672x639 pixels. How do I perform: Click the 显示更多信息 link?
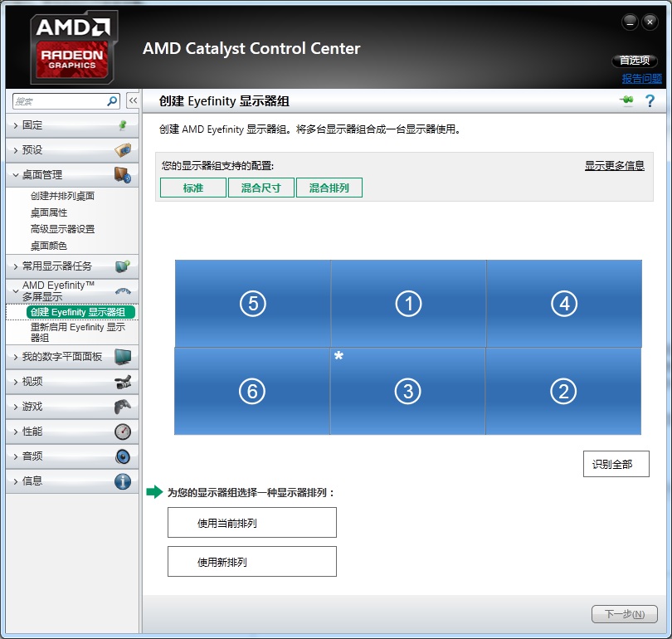(x=615, y=165)
